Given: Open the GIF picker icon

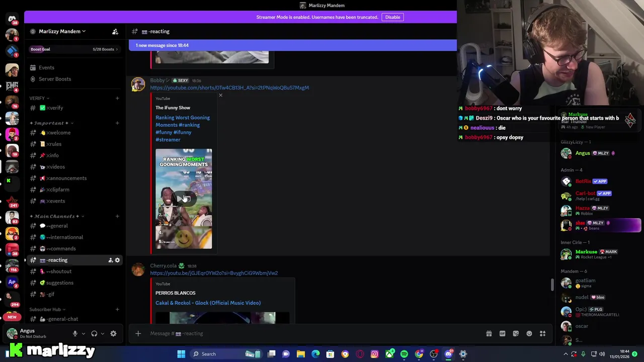Looking at the screenshot, I should [x=502, y=334].
